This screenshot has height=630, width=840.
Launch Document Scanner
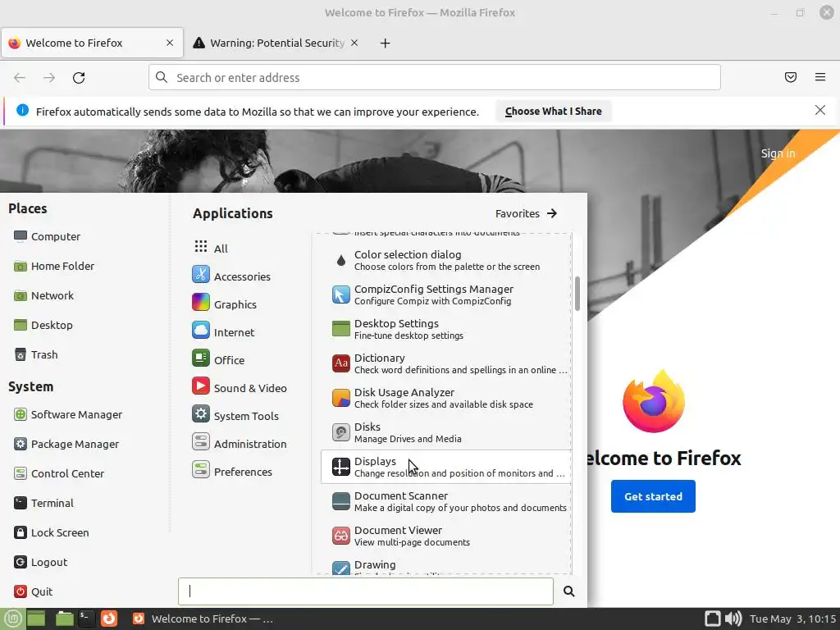[445, 501]
